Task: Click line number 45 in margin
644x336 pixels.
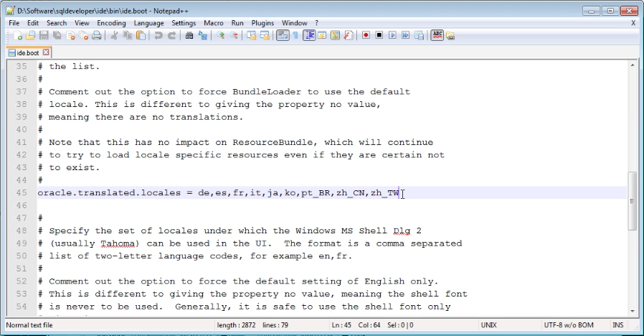Action: [22, 192]
